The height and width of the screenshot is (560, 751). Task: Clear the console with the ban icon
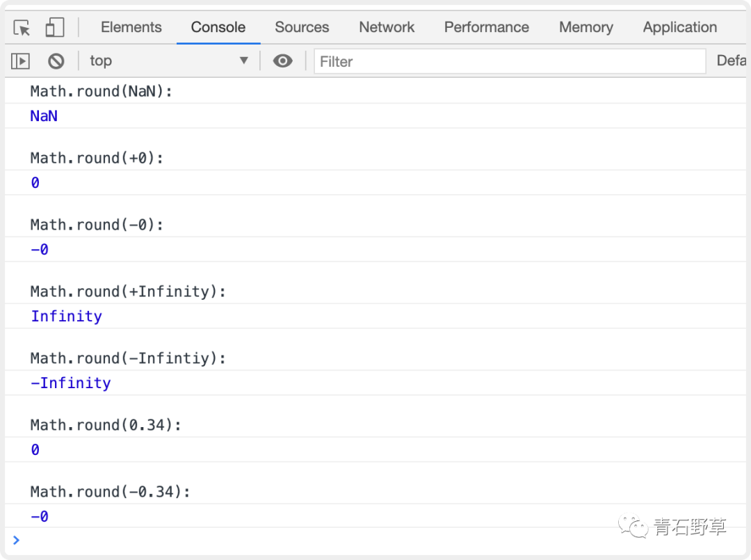click(x=56, y=61)
